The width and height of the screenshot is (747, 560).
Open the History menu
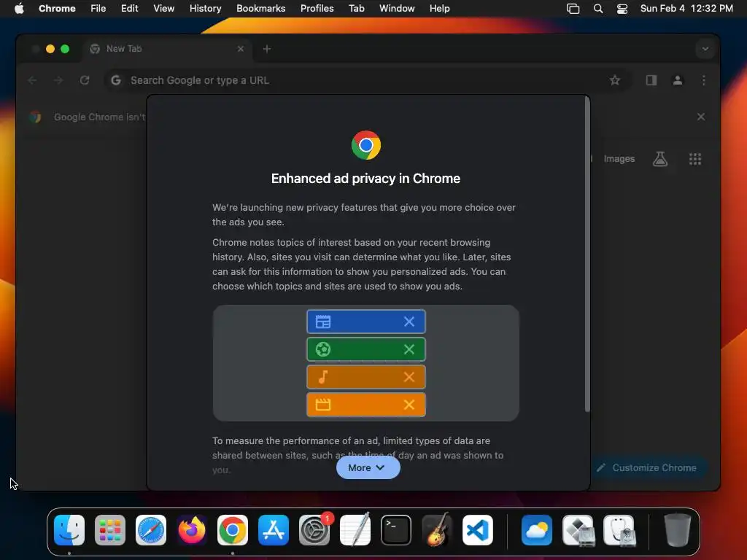205,8
